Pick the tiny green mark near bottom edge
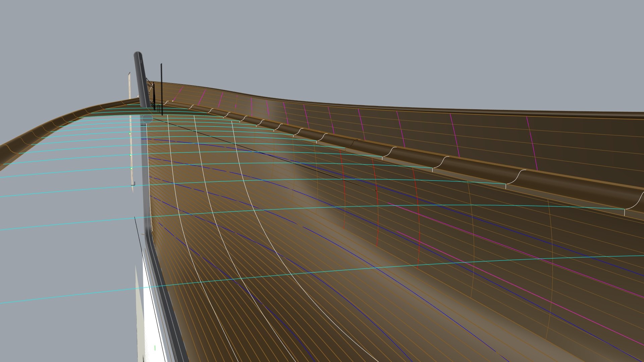 (155, 348)
